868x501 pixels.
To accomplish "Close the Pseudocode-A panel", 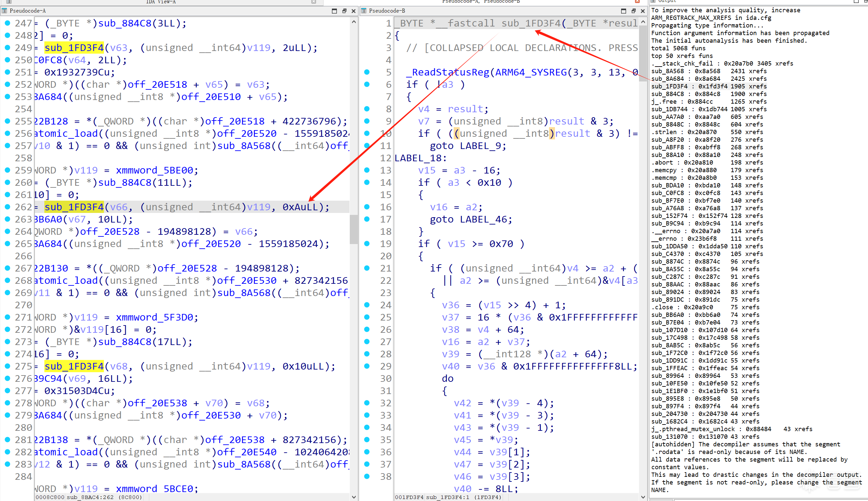I will (353, 11).
